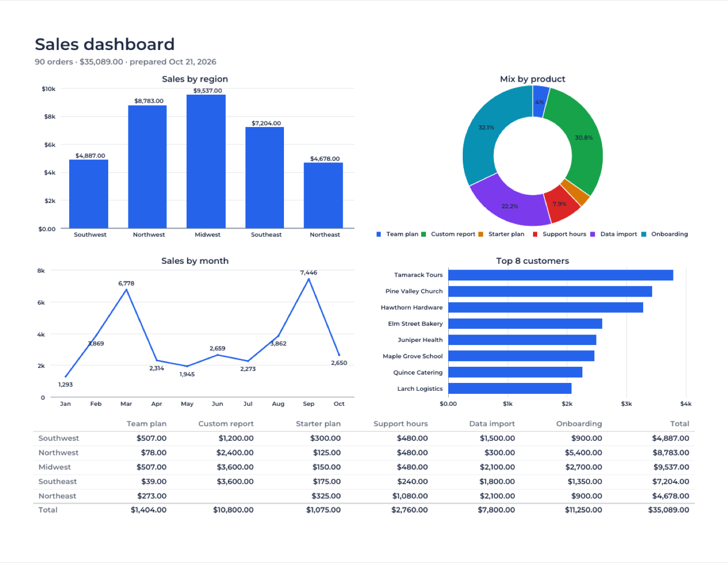This screenshot has width=728, height=563.
Task: Click the Sep label on month axis
Action: click(x=308, y=404)
